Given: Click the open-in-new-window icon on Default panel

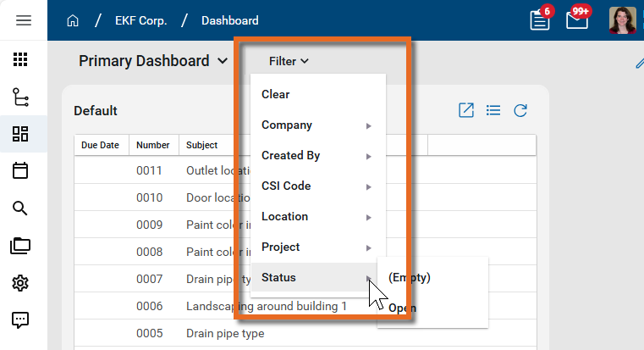Looking at the screenshot, I should (x=465, y=110).
